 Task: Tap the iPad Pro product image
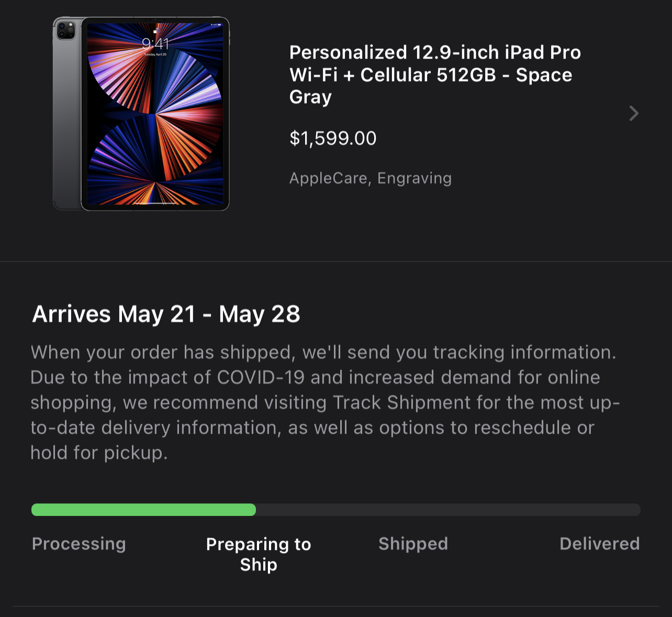pyautogui.click(x=141, y=114)
